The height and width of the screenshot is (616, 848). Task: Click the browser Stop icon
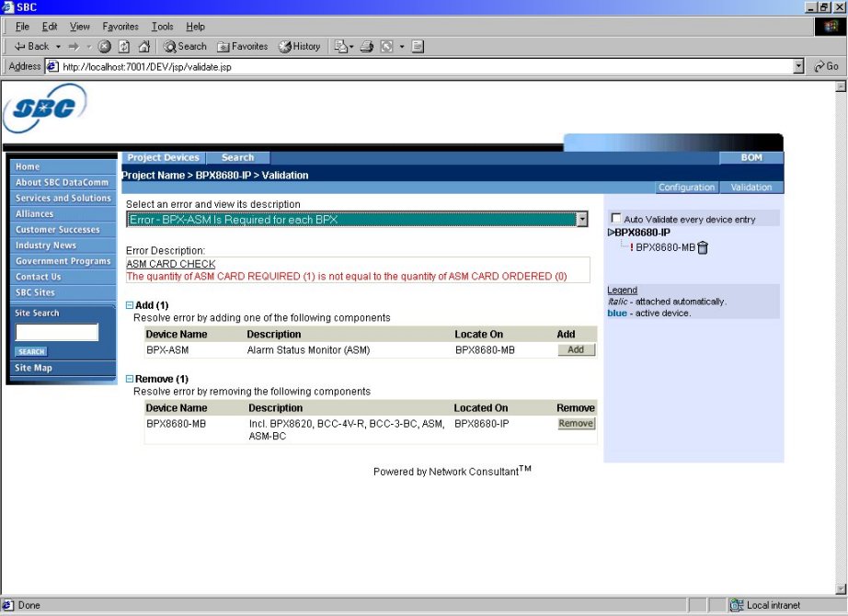[x=105, y=46]
